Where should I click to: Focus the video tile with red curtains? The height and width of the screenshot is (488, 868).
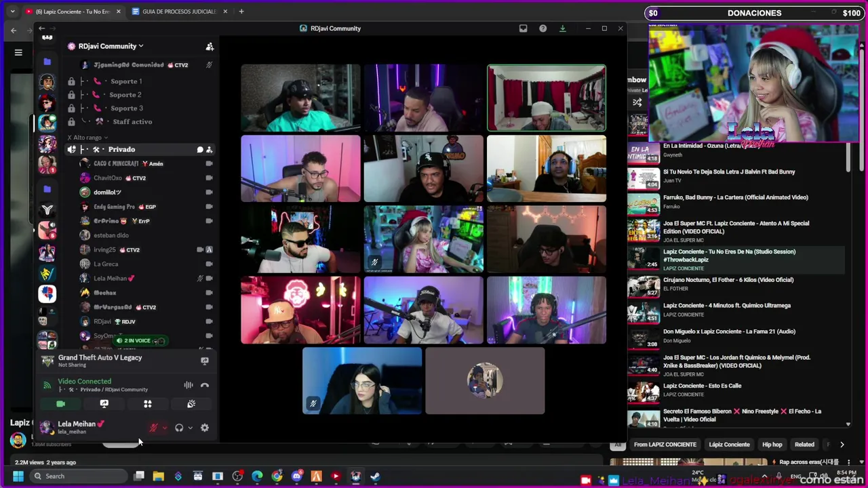click(x=547, y=98)
